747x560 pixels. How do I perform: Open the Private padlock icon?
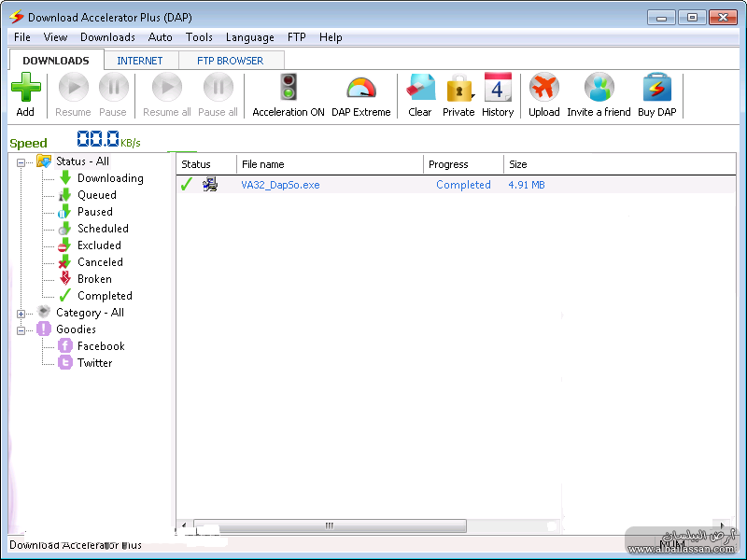tap(459, 88)
